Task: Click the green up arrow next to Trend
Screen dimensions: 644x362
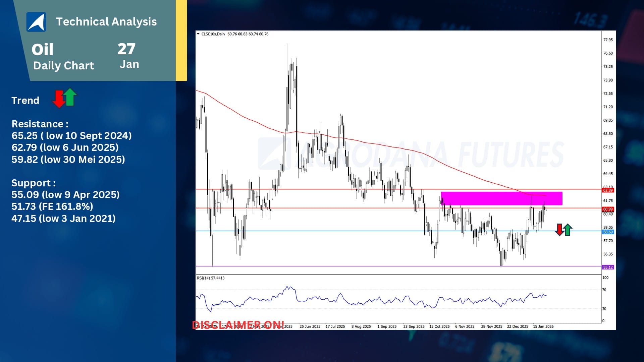Action: (x=70, y=97)
